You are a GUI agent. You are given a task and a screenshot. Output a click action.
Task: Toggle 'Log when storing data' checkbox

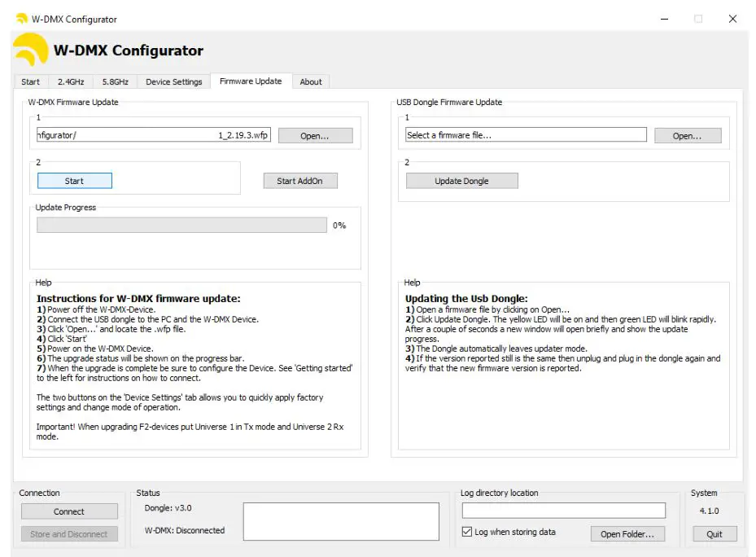(x=467, y=532)
